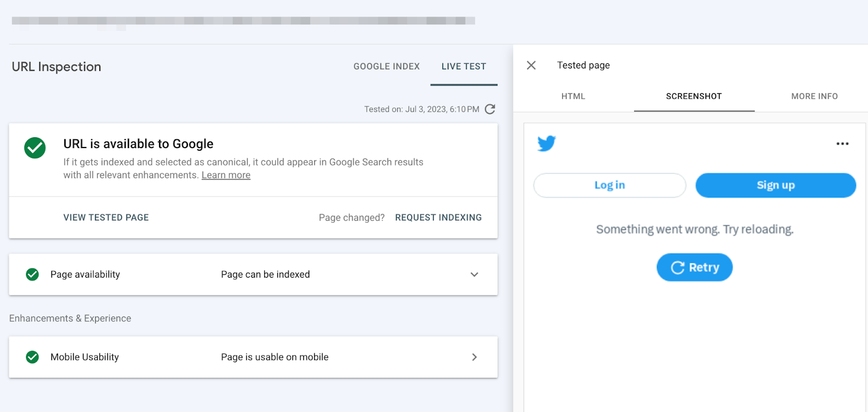Click the green checkmark beside URL is available

35,147
